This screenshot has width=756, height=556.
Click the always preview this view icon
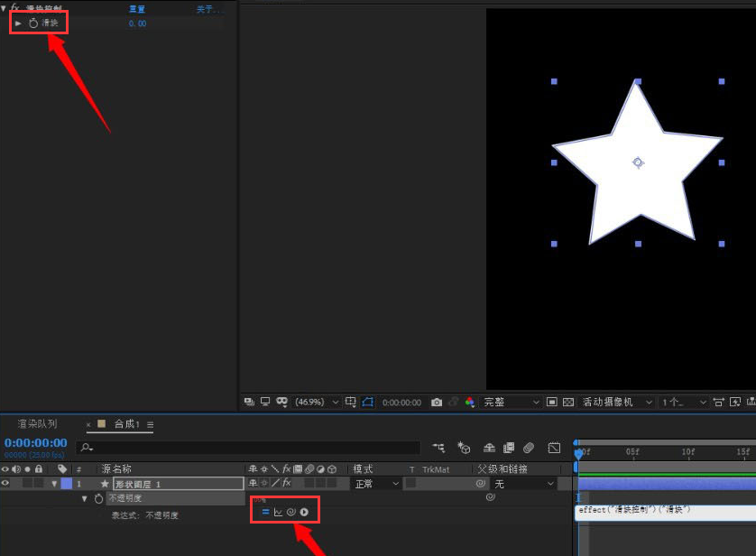tap(249, 402)
